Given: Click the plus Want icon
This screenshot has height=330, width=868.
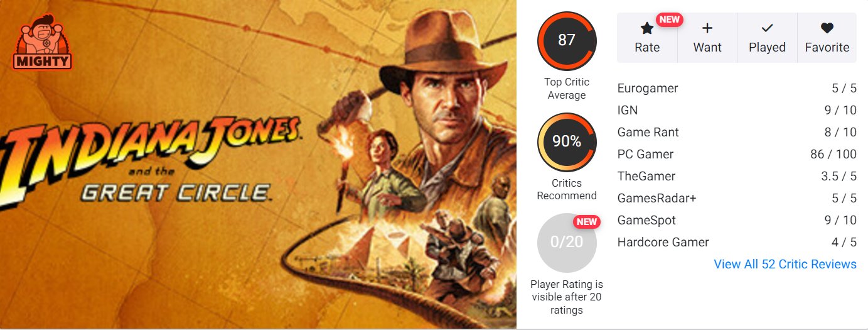Looking at the screenshot, I should click(x=707, y=28).
